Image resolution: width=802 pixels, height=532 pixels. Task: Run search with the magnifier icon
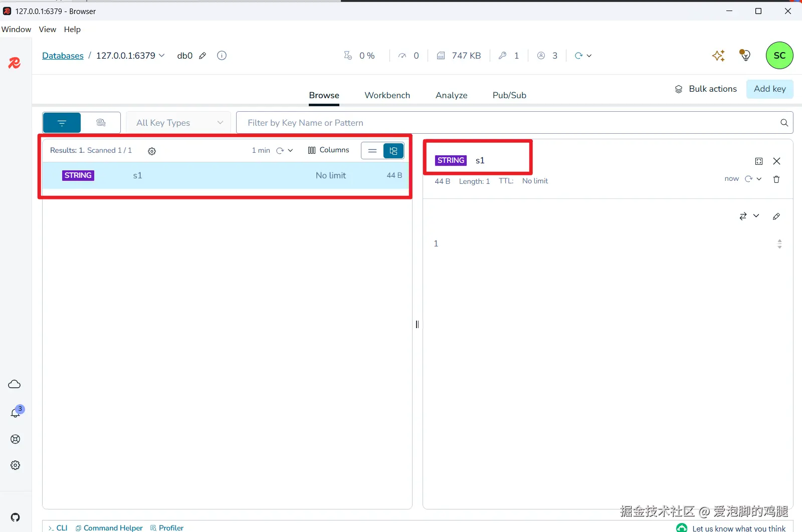pyautogui.click(x=784, y=123)
